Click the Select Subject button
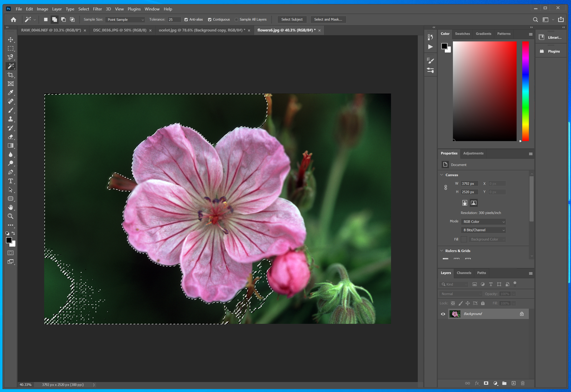 click(x=292, y=19)
